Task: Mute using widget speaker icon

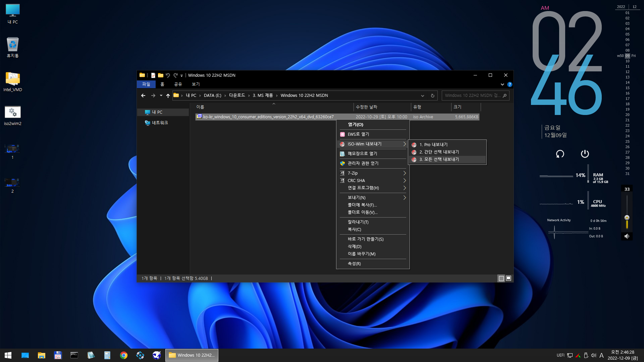Action: click(627, 236)
